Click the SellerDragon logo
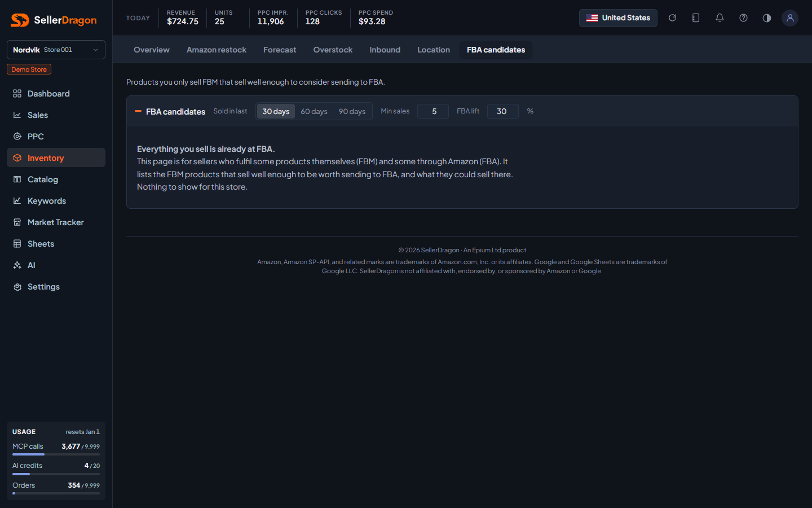The height and width of the screenshot is (508, 812). 54,20
